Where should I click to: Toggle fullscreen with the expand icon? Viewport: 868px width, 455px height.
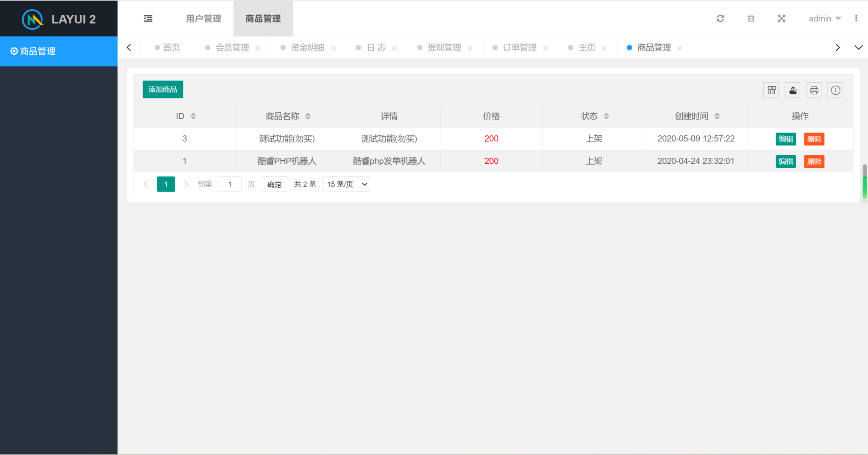[x=782, y=19]
